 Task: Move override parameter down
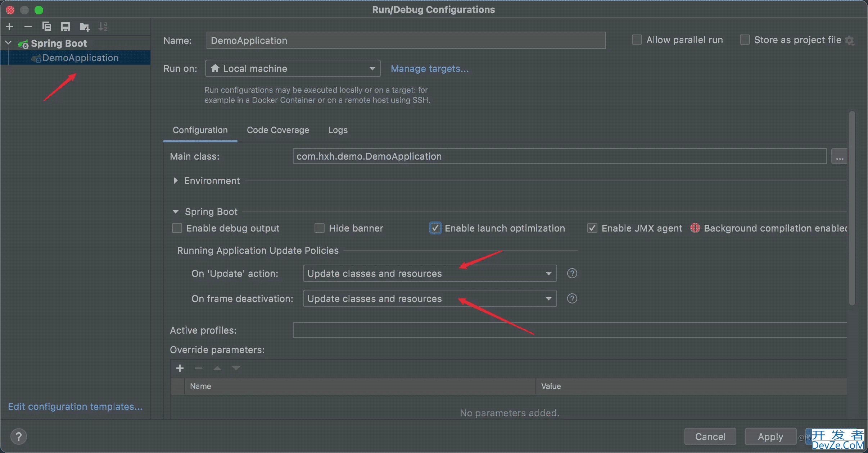click(x=236, y=368)
